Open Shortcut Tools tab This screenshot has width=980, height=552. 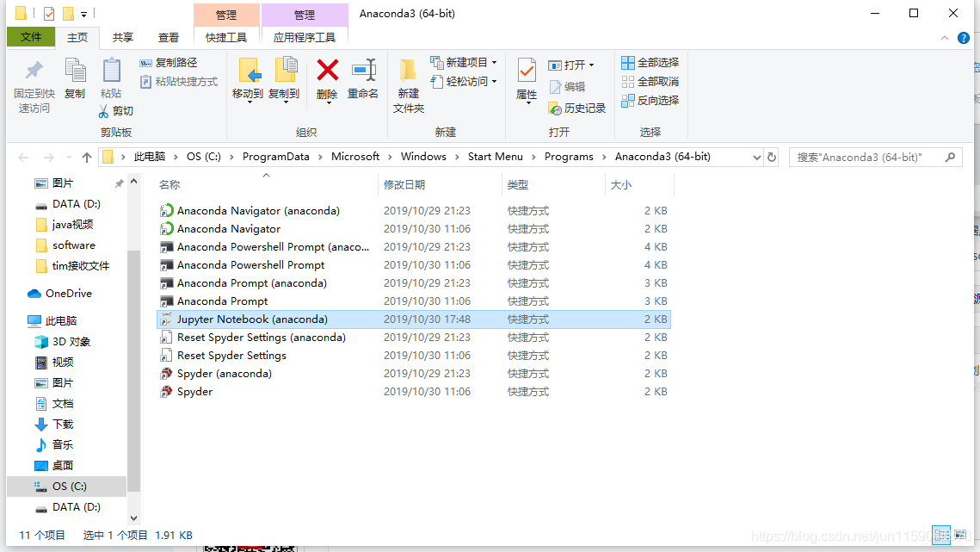(x=226, y=38)
